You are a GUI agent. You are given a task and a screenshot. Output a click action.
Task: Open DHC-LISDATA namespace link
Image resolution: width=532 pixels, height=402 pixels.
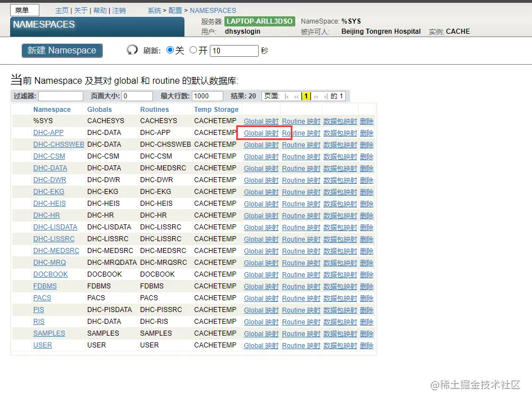[x=55, y=227]
